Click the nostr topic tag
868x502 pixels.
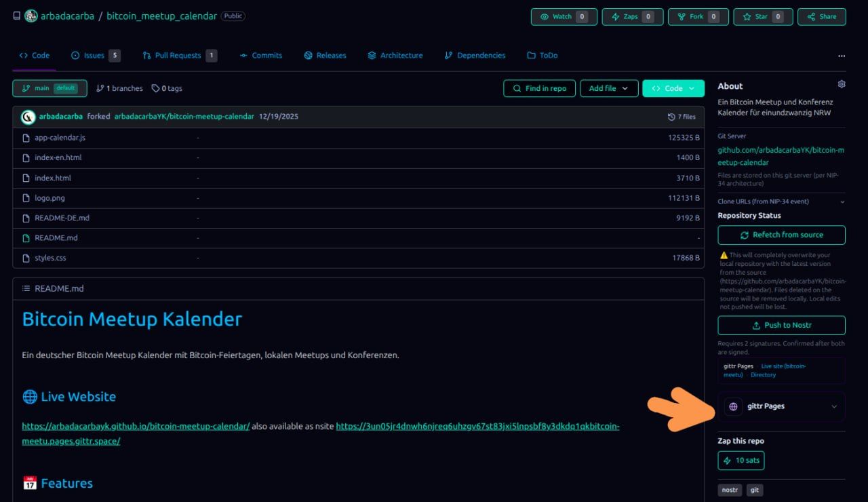tap(730, 490)
